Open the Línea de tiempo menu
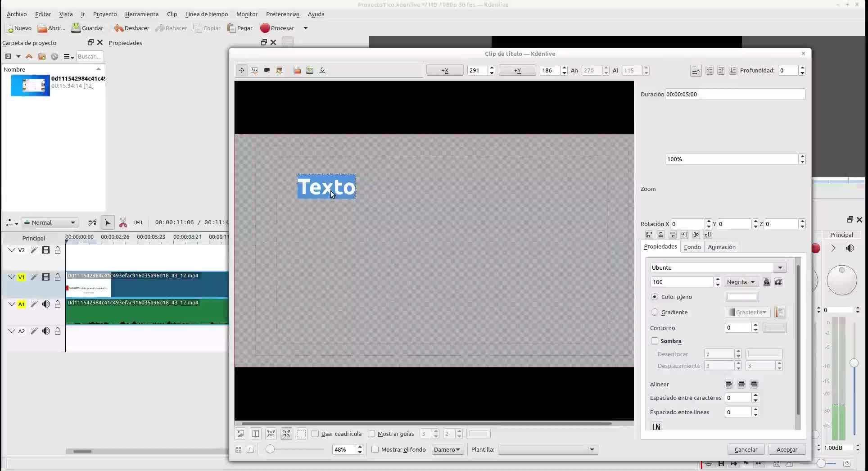The width and height of the screenshot is (868, 471). tap(206, 14)
